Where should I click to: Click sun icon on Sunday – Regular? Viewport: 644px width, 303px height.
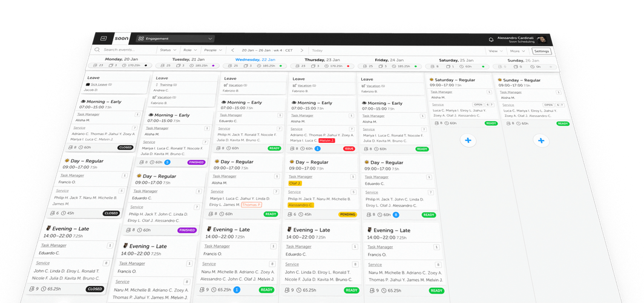[x=500, y=79]
